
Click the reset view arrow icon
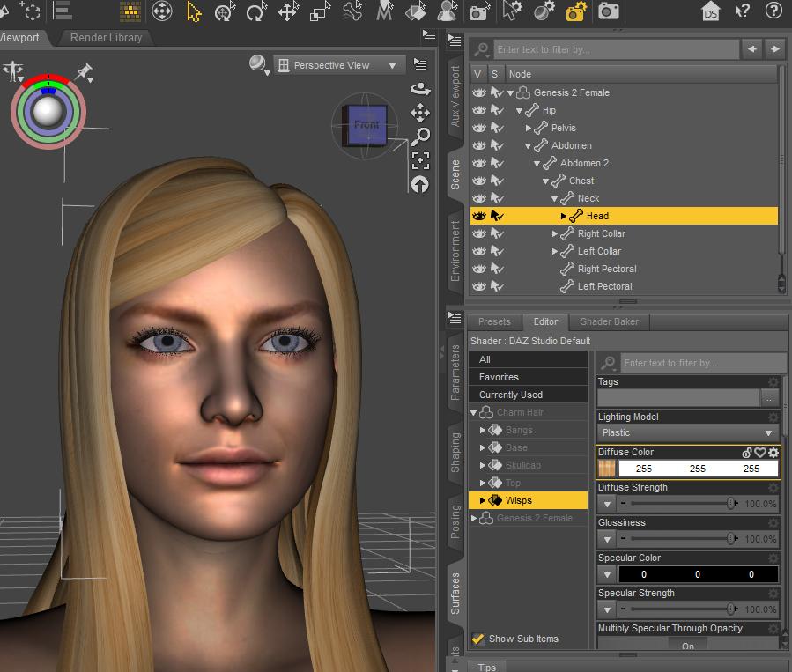pyautogui.click(x=420, y=184)
